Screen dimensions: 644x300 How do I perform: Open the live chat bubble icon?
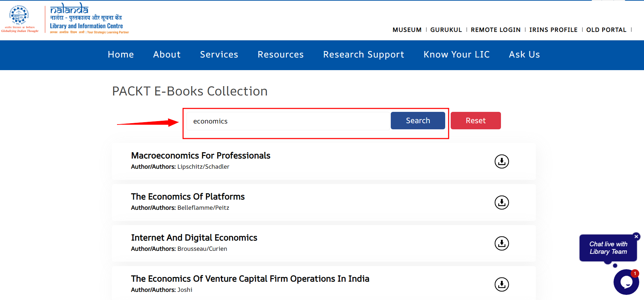pyautogui.click(x=626, y=282)
